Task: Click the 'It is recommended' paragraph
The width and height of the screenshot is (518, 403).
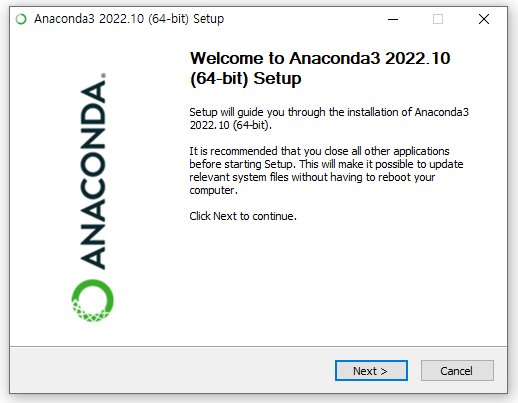Action: [x=326, y=170]
